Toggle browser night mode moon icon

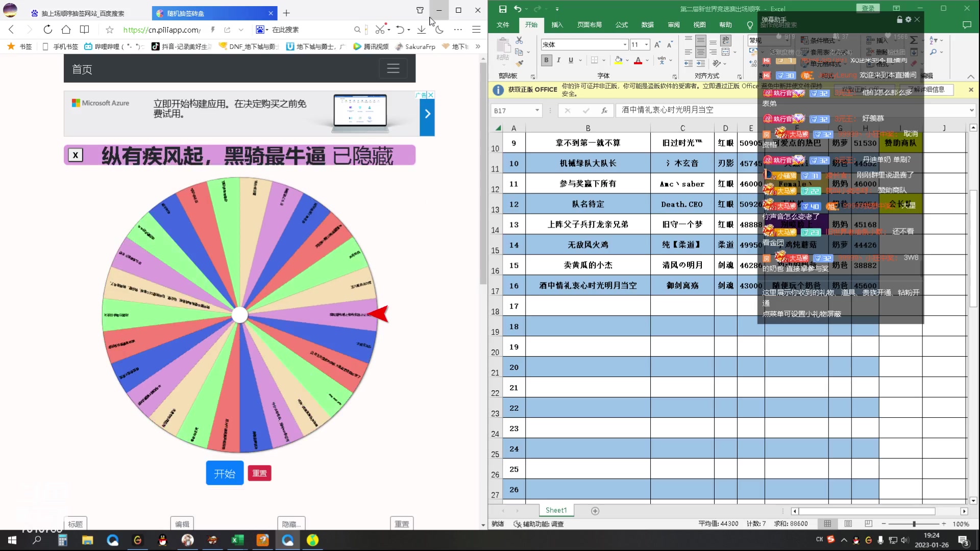[439, 30]
